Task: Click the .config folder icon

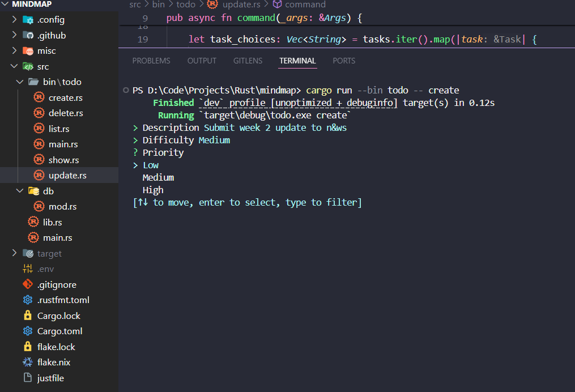Action: (x=28, y=20)
